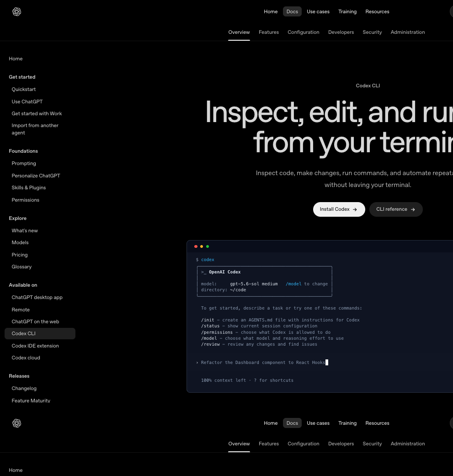Image resolution: width=453 pixels, height=476 pixels.
Task: Click the Available on section heading
Action: click(x=23, y=285)
